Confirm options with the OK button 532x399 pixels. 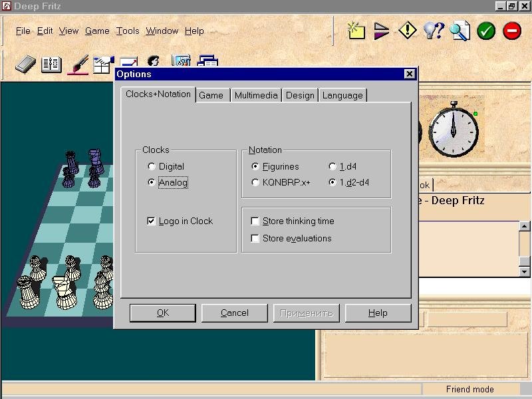[x=163, y=313]
